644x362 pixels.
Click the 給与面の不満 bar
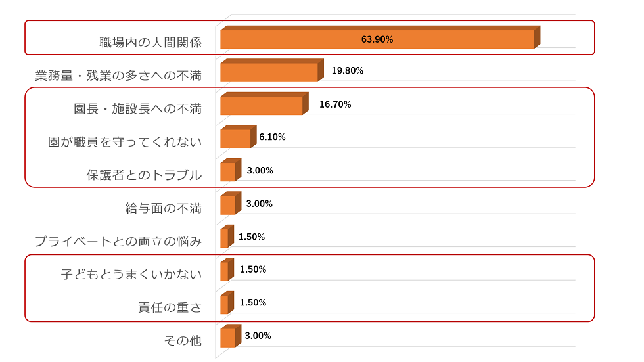pos(228,205)
